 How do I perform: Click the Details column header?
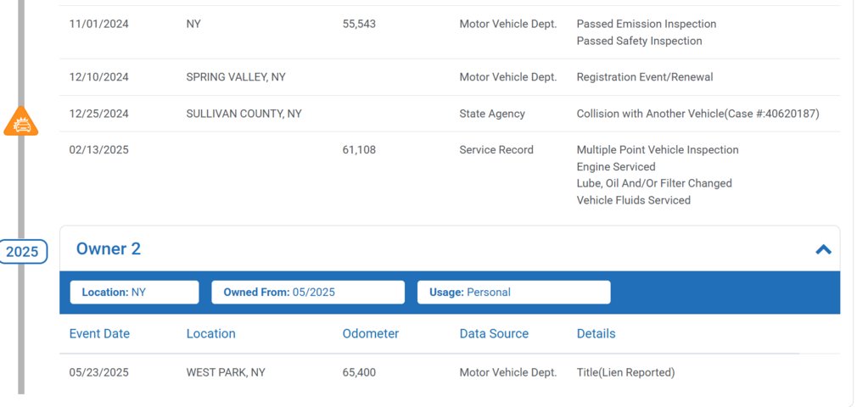click(596, 334)
